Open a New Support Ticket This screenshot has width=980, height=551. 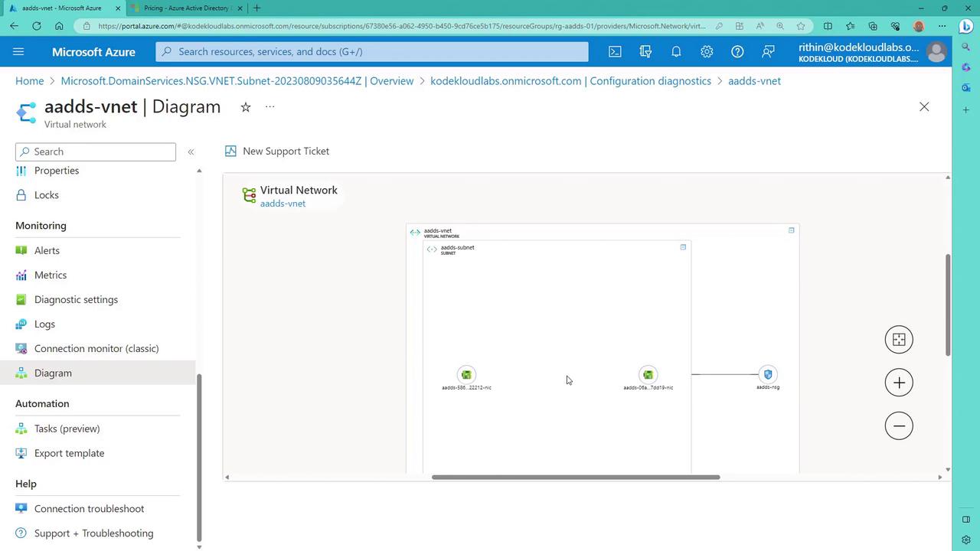[277, 151]
